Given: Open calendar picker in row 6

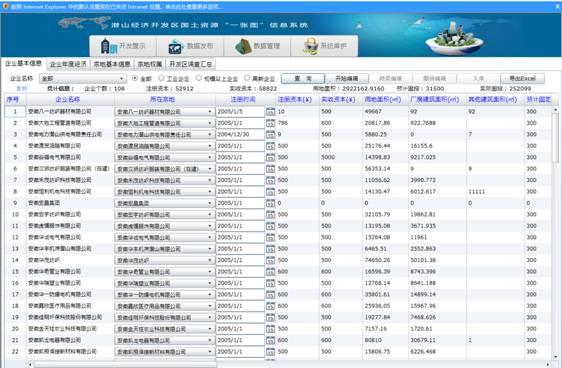Looking at the screenshot, I should (270, 169).
